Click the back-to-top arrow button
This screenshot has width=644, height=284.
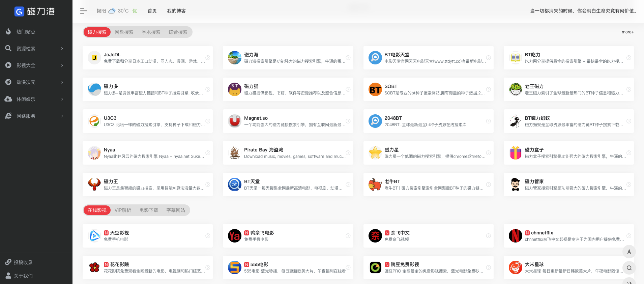(x=629, y=252)
